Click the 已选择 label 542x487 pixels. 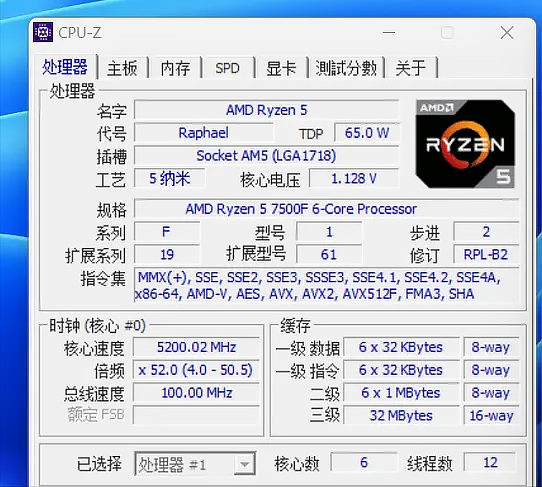[99, 464]
